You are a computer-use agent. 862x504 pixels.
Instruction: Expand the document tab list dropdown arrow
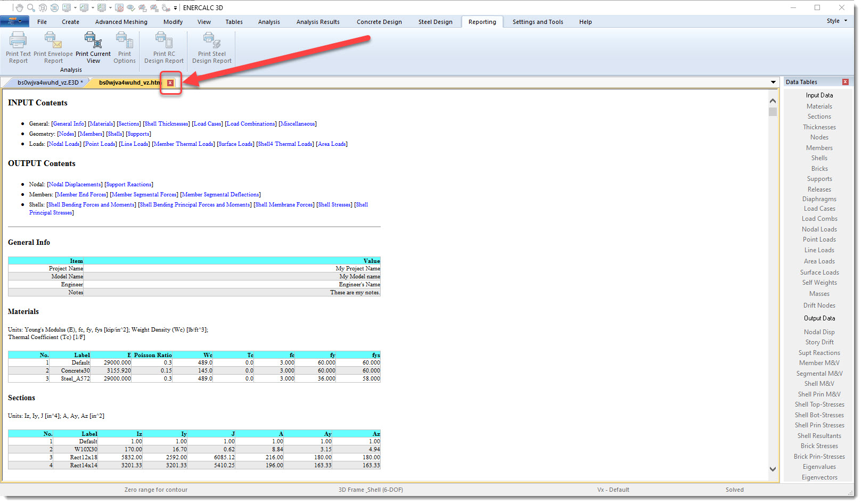[773, 82]
